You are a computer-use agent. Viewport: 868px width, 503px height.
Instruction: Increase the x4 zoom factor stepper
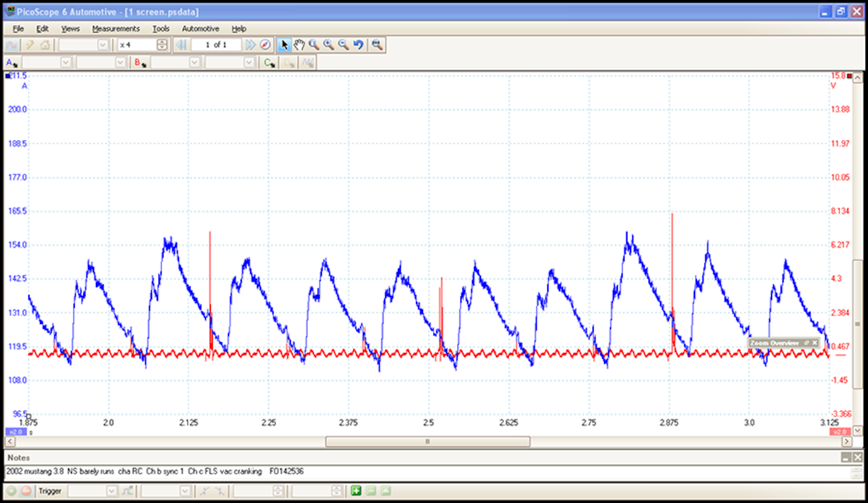point(162,42)
